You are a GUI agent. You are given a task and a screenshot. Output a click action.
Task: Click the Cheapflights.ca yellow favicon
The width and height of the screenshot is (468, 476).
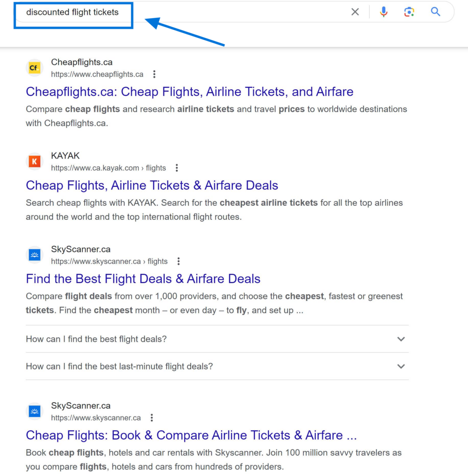34,67
